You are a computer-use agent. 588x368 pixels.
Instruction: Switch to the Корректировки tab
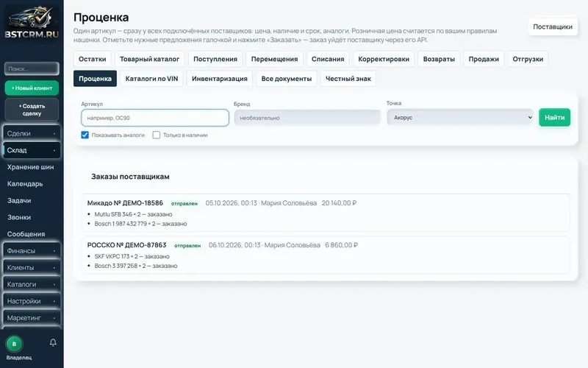pos(384,59)
